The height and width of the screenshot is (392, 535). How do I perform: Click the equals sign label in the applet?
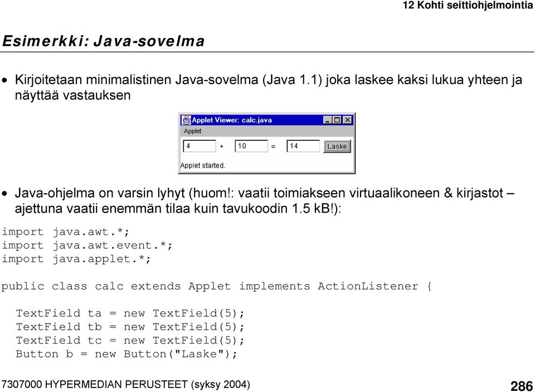(273, 146)
